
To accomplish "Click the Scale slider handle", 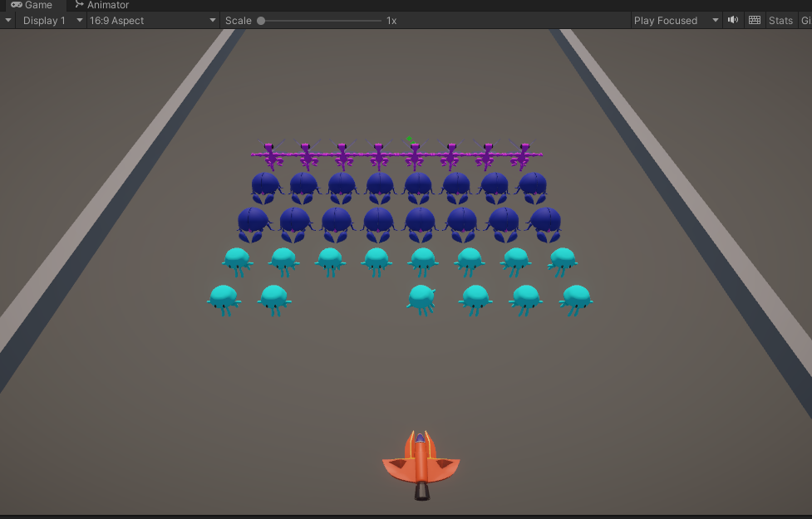I will point(261,21).
